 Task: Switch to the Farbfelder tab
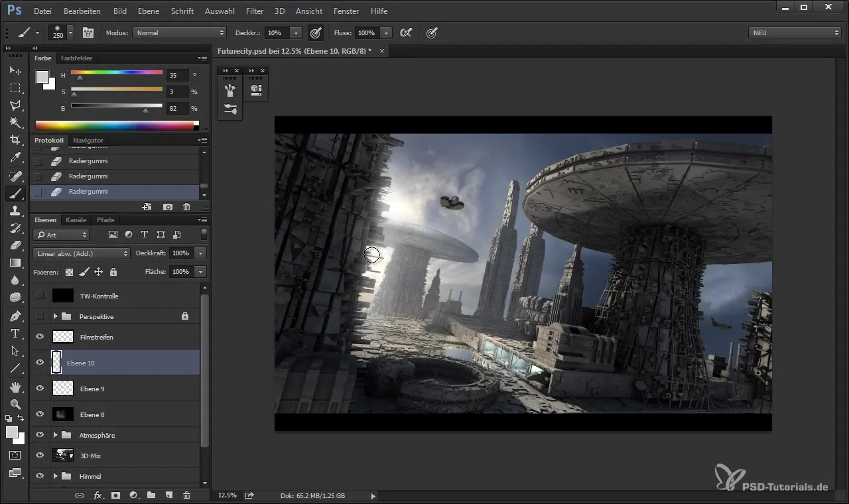76,58
